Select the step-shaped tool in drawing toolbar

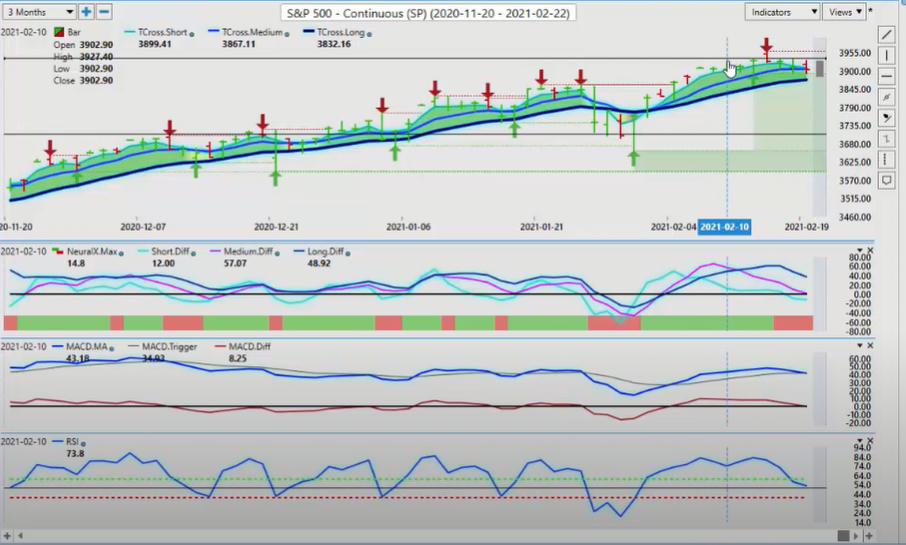click(886, 139)
